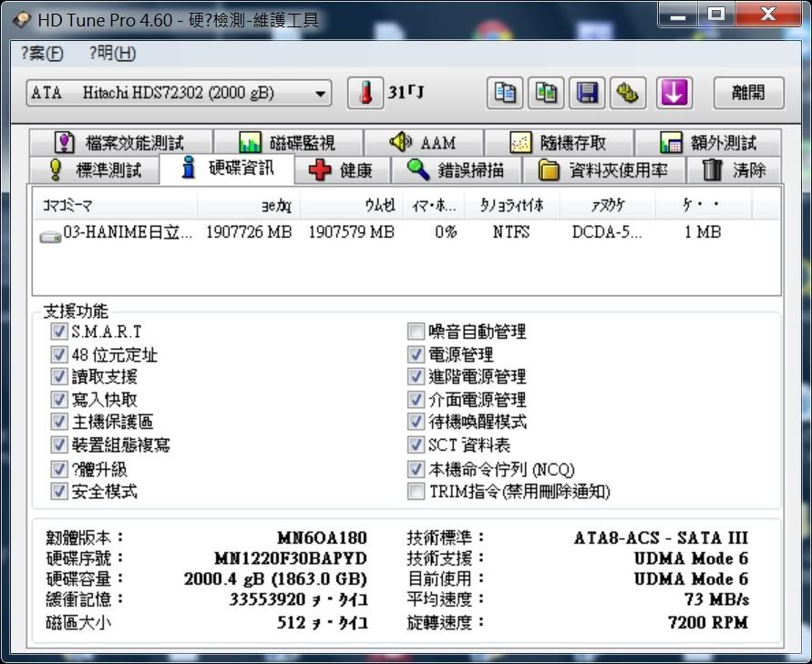This screenshot has height=664, width=812.
Task: Toggle the ?體升級 checkbox
Action: (x=59, y=469)
